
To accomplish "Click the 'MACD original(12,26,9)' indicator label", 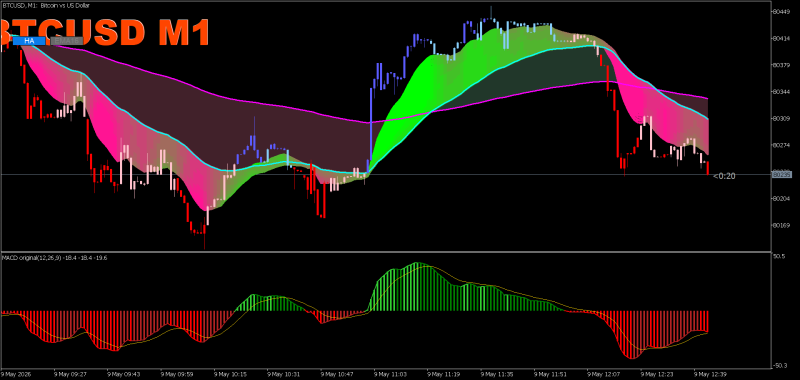I will coord(31,258).
